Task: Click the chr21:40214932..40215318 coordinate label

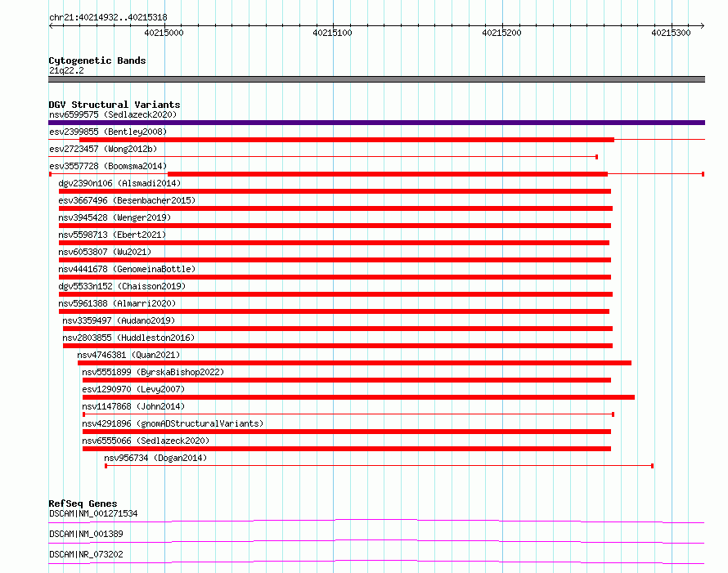Action: (x=108, y=18)
